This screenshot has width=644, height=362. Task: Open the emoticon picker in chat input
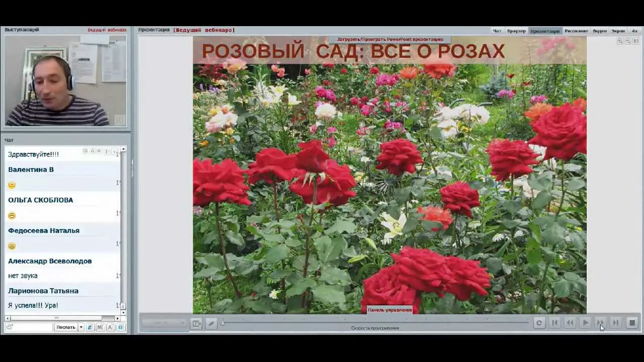point(9,327)
